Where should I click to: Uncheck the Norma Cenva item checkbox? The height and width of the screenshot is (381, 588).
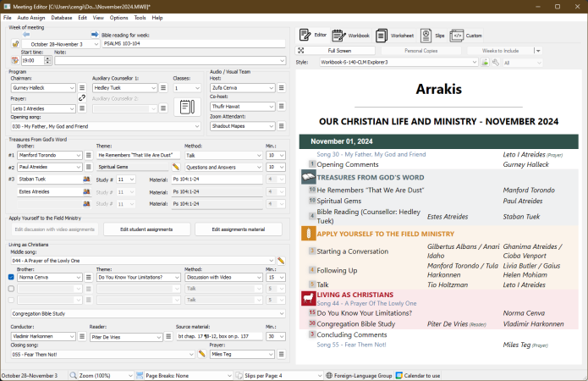click(x=11, y=277)
